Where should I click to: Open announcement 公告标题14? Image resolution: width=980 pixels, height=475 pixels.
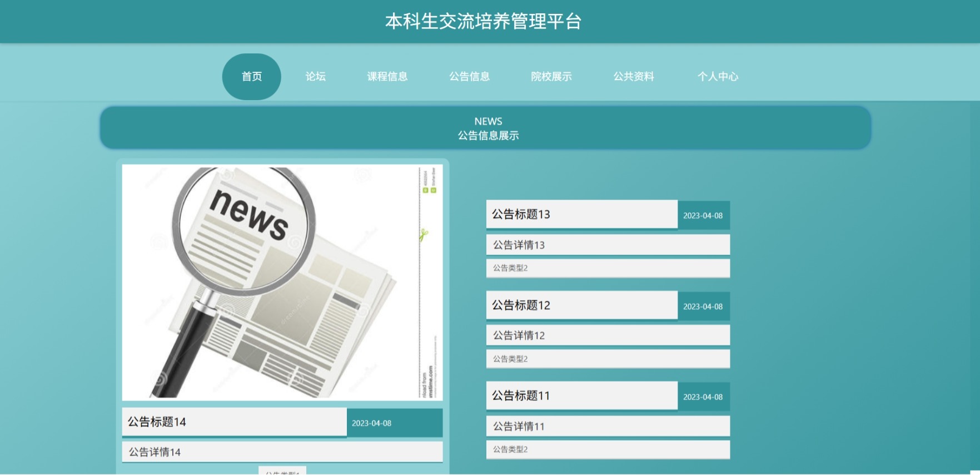coord(235,422)
